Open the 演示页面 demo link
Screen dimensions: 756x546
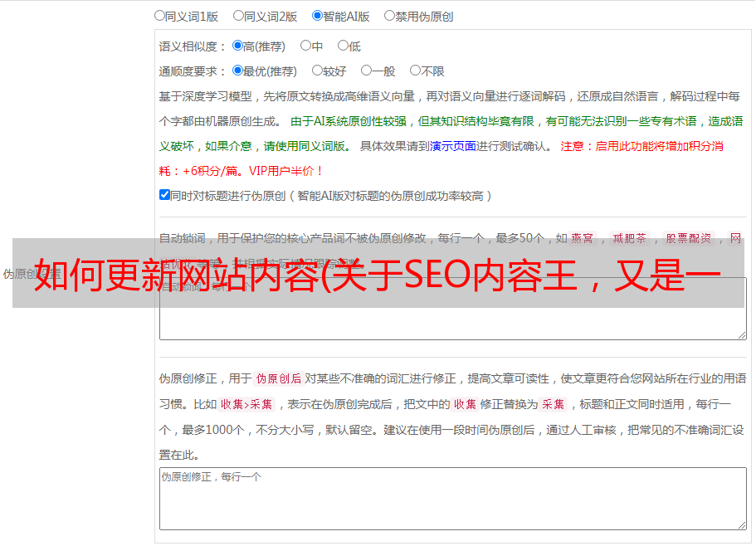tap(452, 146)
